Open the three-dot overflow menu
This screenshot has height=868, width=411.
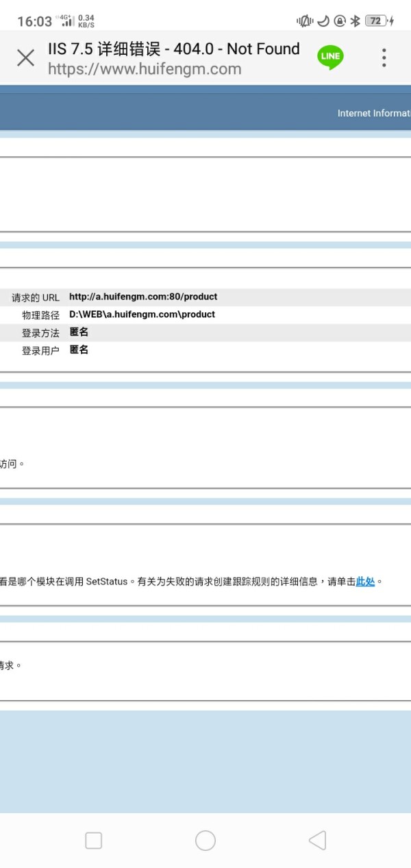(384, 58)
